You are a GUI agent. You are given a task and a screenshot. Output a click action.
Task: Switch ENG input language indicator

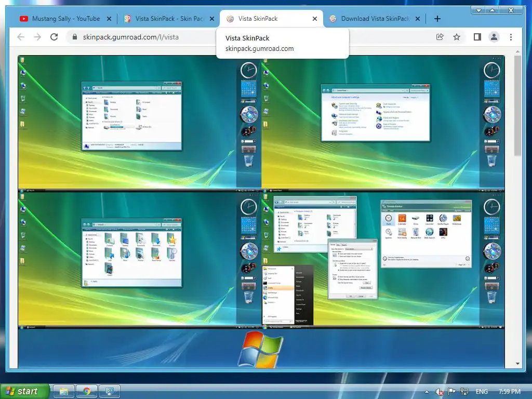click(x=482, y=392)
